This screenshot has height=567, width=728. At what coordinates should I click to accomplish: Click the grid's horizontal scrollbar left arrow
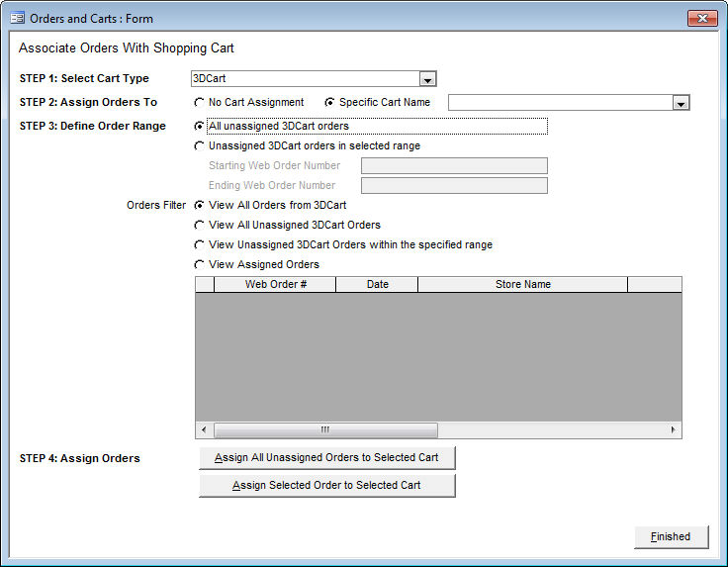tap(204, 430)
